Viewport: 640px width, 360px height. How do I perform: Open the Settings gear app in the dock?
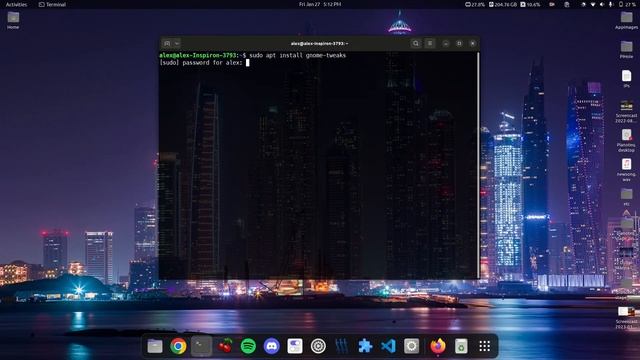tap(411, 346)
